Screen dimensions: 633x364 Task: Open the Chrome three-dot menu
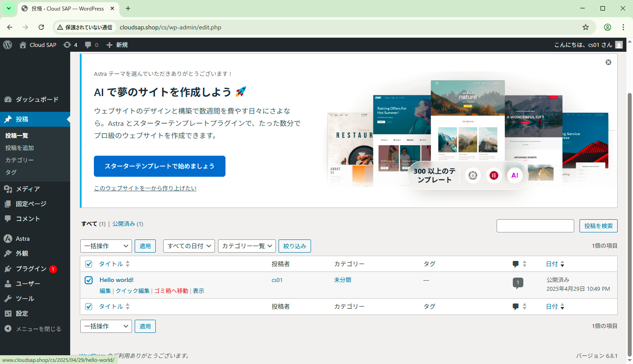tap(623, 27)
